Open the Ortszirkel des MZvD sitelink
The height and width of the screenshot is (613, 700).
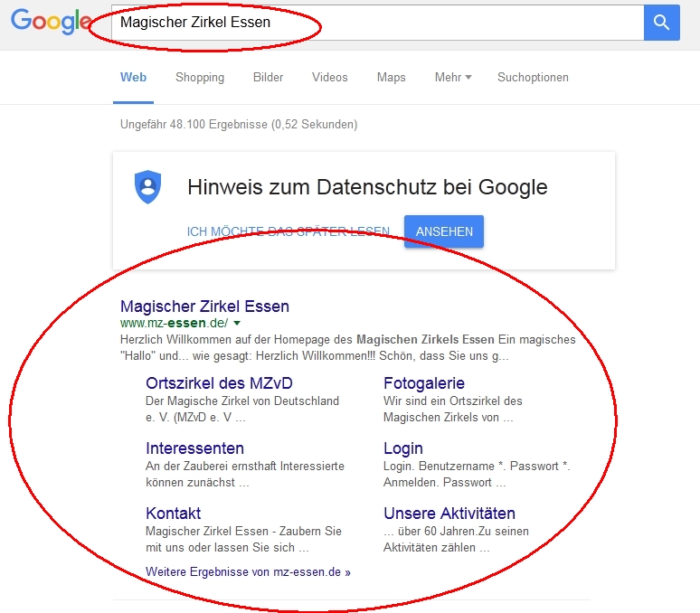point(219,383)
